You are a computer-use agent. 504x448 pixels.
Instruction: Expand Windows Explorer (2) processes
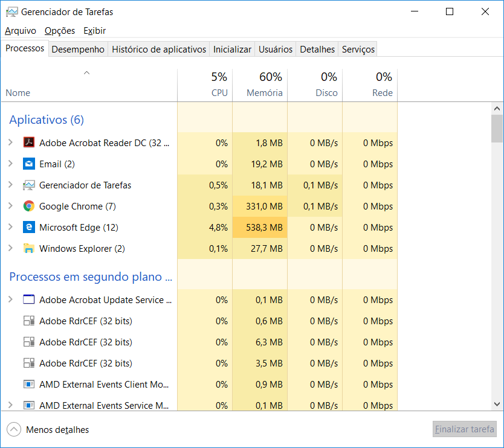pyautogui.click(x=10, y=248)
